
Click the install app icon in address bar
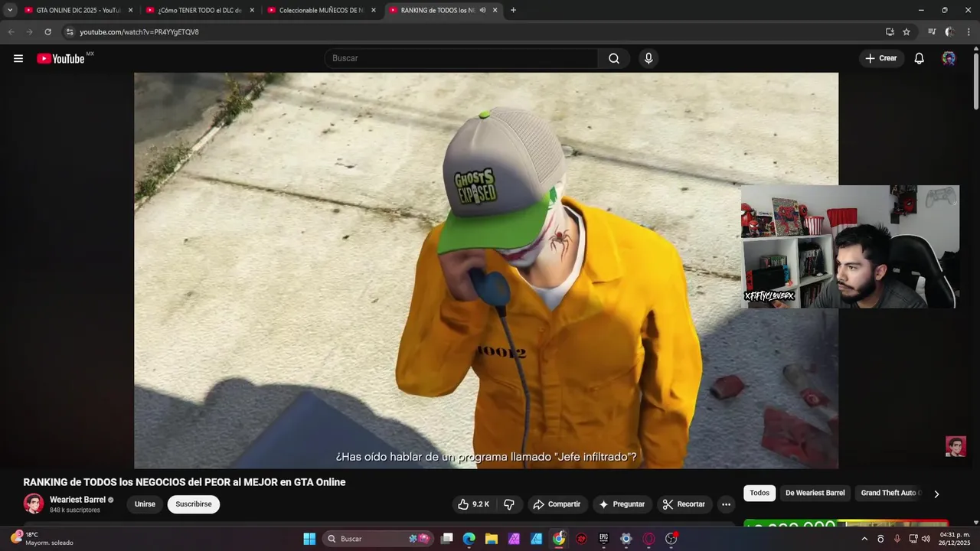[x=890, y=31]
